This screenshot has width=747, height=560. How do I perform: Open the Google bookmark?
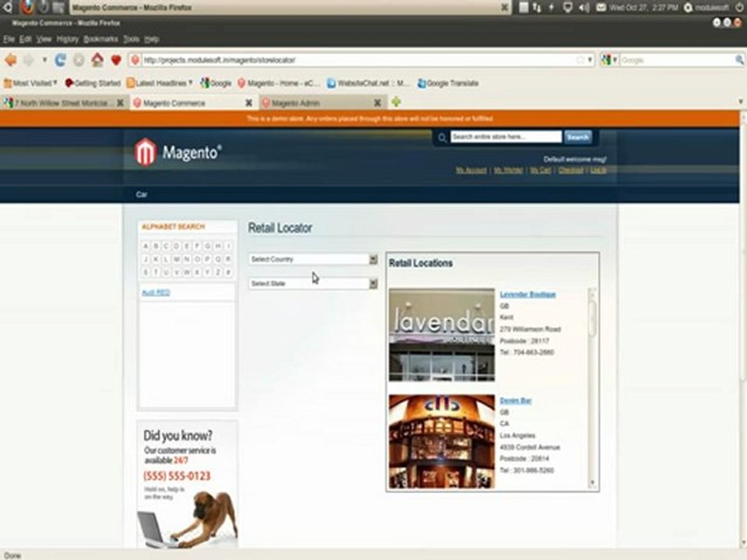(216, 83)
